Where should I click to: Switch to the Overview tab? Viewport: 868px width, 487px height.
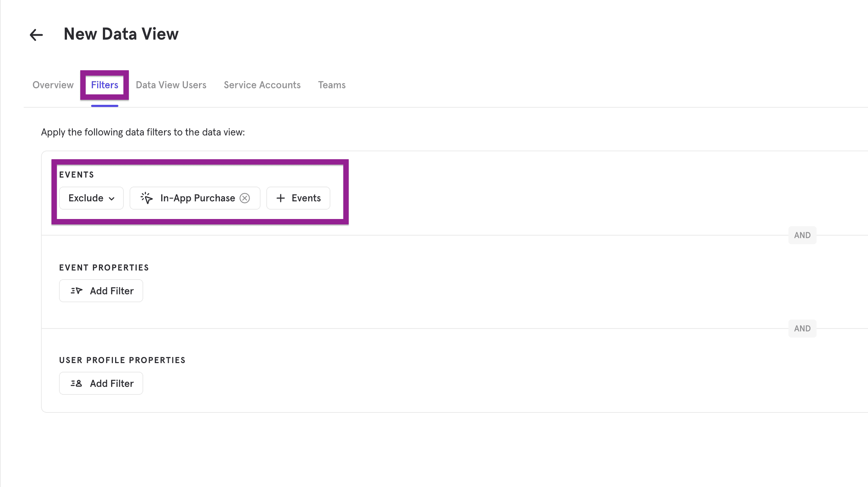53,85
